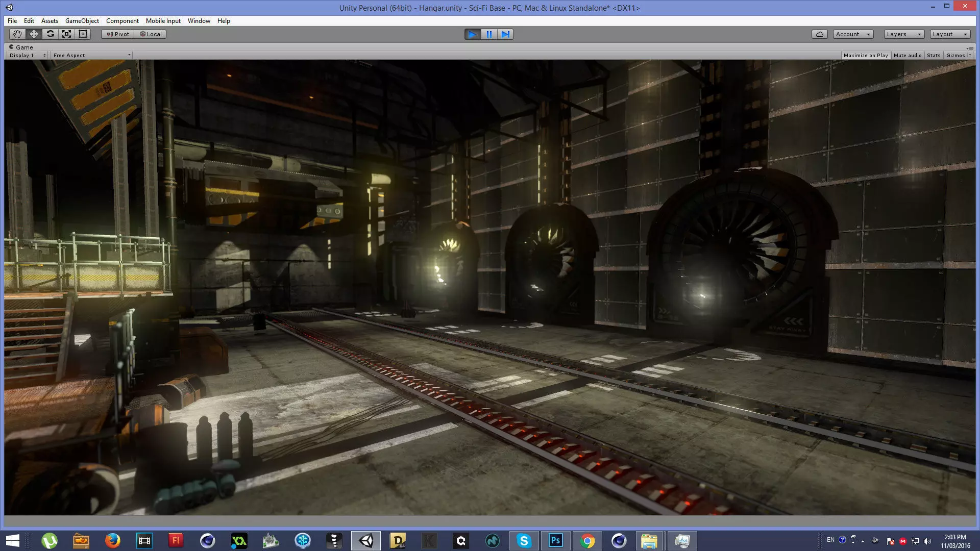Select the Scale tool
The image size is (980, 551).
click(66, 34)
